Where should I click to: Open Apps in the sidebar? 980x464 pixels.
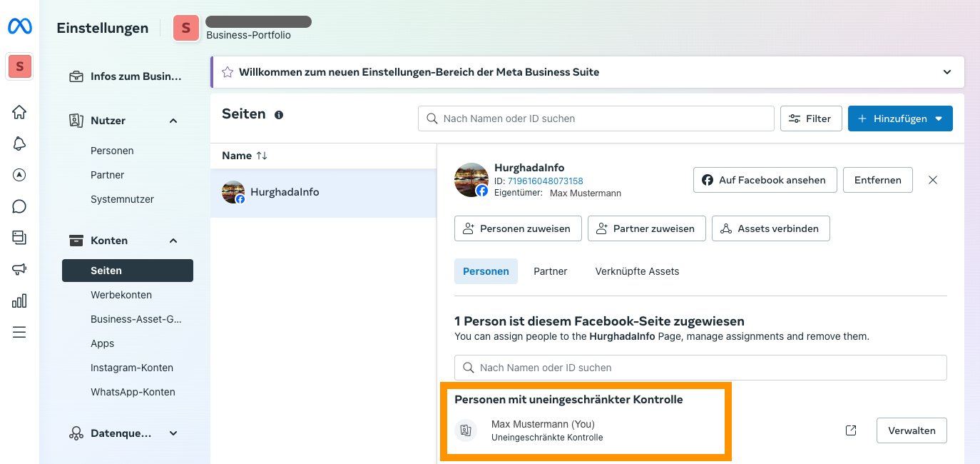(102, 343)
